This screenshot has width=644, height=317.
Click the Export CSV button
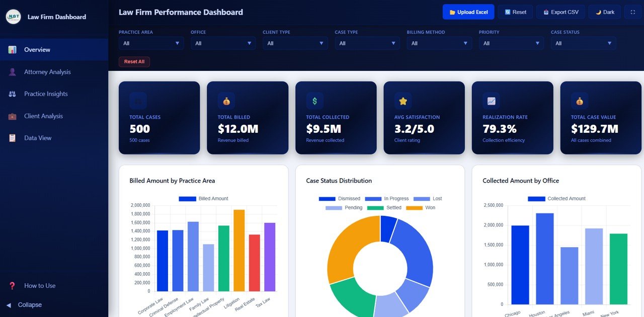tap(560, 12)
